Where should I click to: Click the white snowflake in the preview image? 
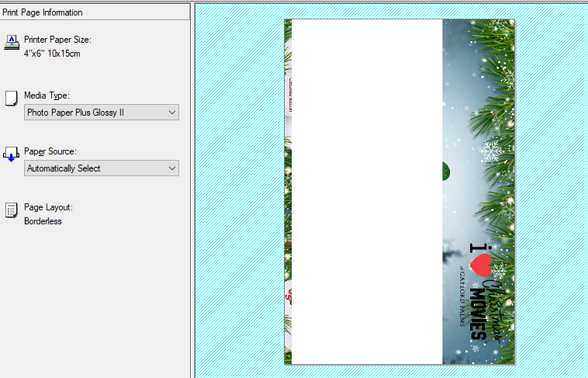[x=490, y=151]
